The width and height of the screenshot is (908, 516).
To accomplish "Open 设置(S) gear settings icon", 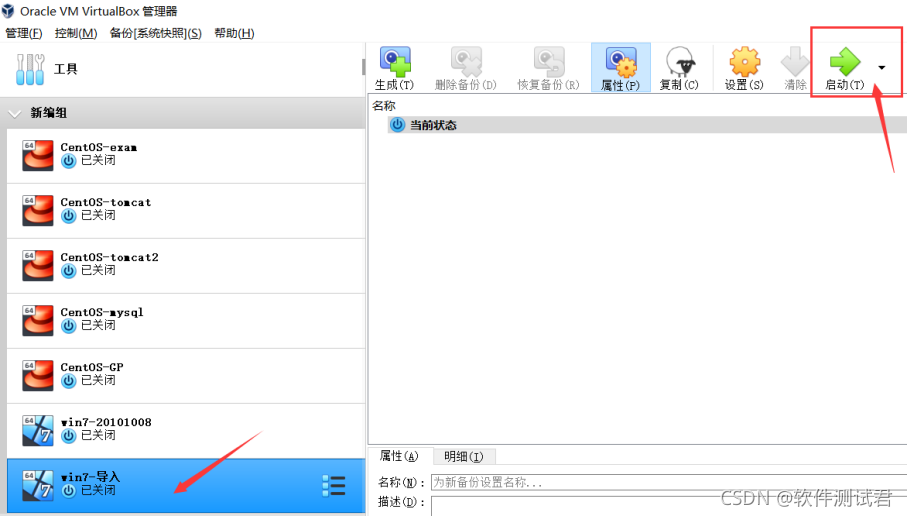I will pos(745,61).
